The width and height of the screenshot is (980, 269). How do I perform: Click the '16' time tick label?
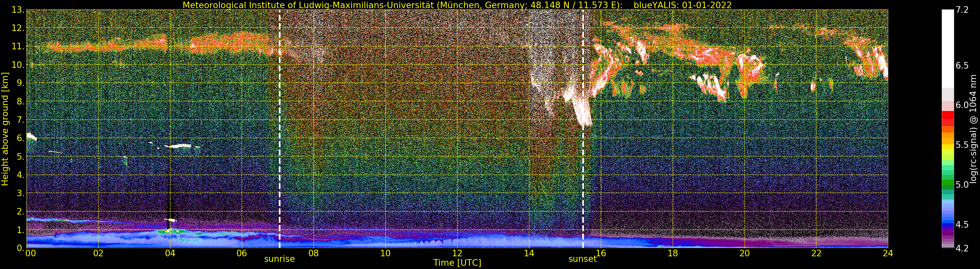601,253
